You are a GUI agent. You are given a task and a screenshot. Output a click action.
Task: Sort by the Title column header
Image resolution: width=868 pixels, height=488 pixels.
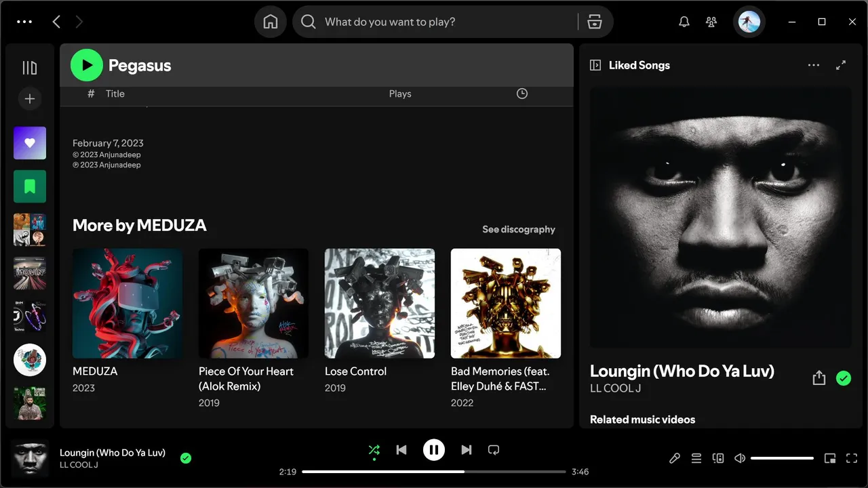click(x=115, y=94)
